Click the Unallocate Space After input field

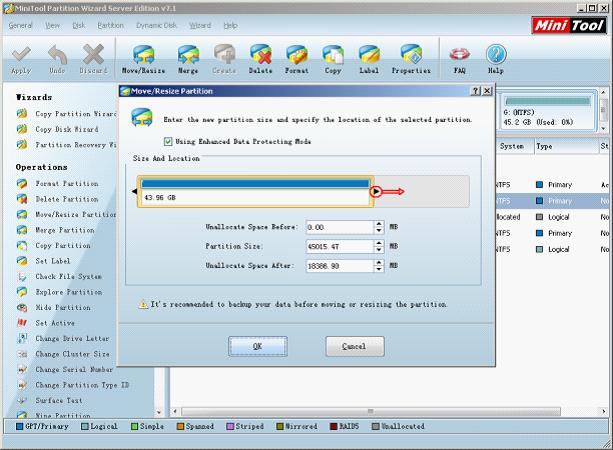coord(339,266)
